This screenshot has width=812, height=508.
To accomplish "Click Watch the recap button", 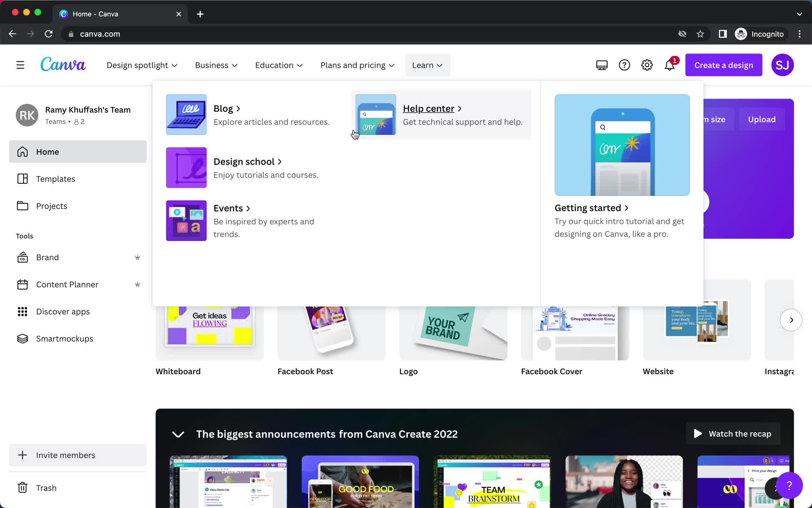I will point(733,433).
